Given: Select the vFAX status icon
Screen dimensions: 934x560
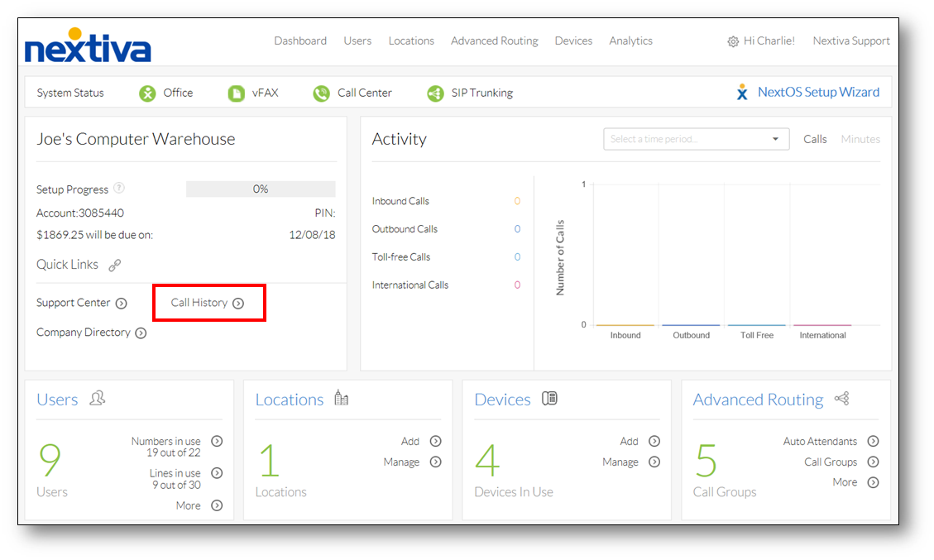Looking at the screenshot, I should [235, 93].
